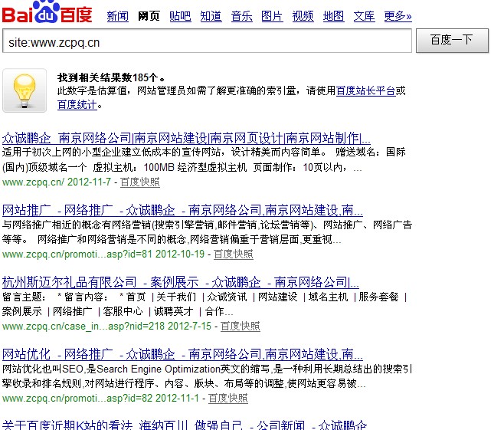Click the green URL www.zcpq.cn/ 2012-11-7

pyautogui.click(x=57, y=182)
